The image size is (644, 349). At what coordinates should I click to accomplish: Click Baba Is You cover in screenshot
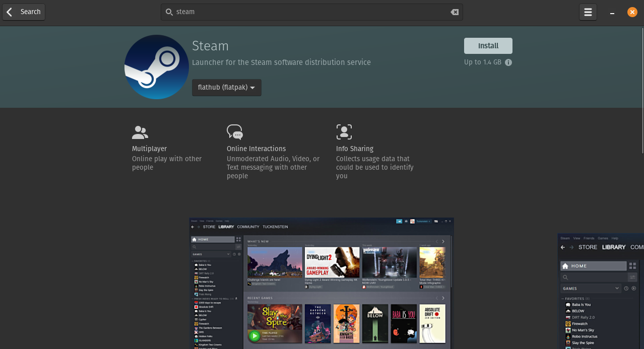[404, 323]
